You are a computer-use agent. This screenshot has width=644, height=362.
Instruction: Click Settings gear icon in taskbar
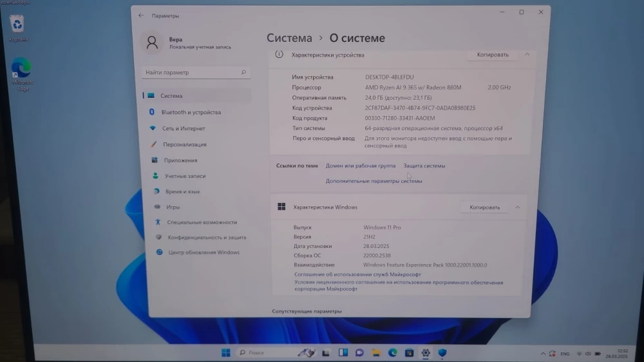[426, 352]
